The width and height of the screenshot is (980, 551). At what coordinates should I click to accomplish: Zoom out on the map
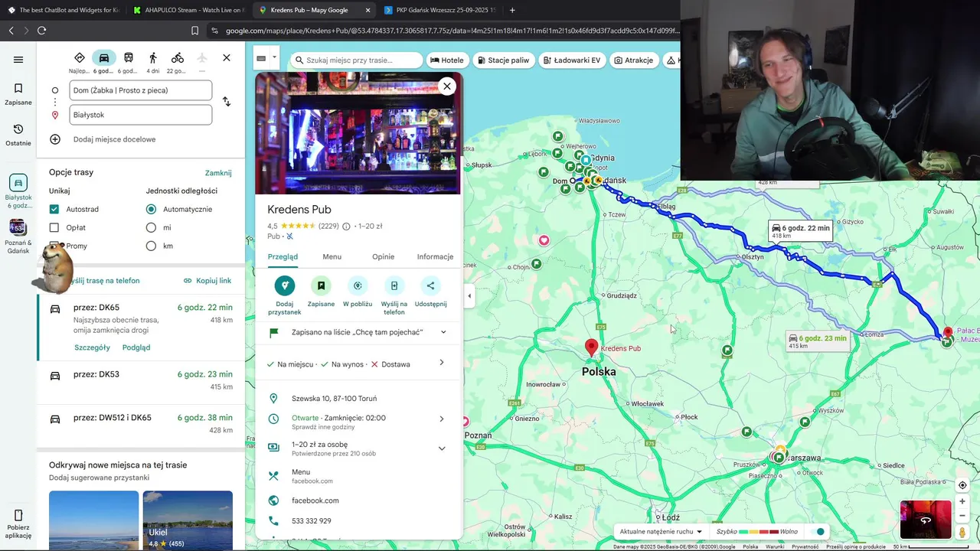pyautogui.click(x=962, y=515)
